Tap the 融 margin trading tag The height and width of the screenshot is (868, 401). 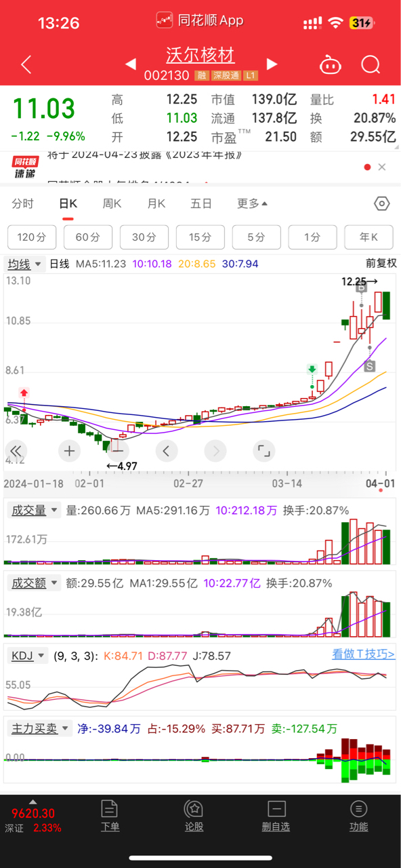click(201, 75)
